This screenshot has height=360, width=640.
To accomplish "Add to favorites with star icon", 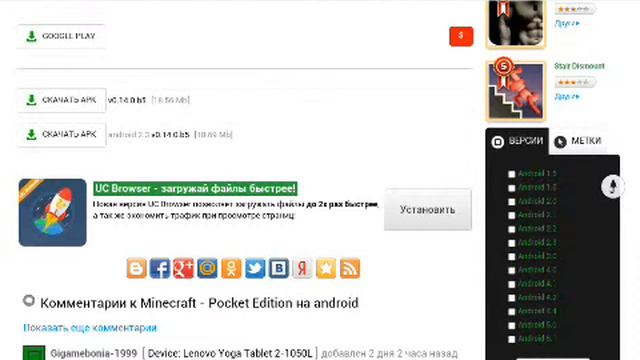I will point(326,269).
